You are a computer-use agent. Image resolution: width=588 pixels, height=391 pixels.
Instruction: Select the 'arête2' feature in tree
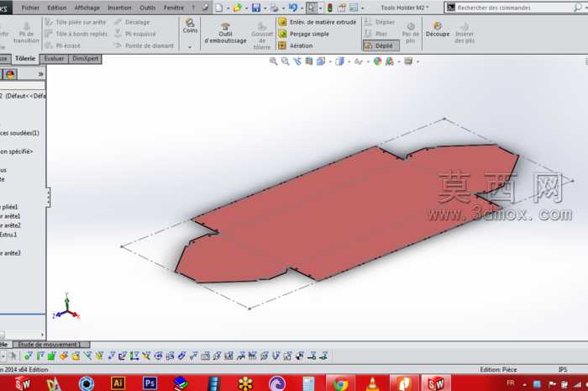click(10, 225)
